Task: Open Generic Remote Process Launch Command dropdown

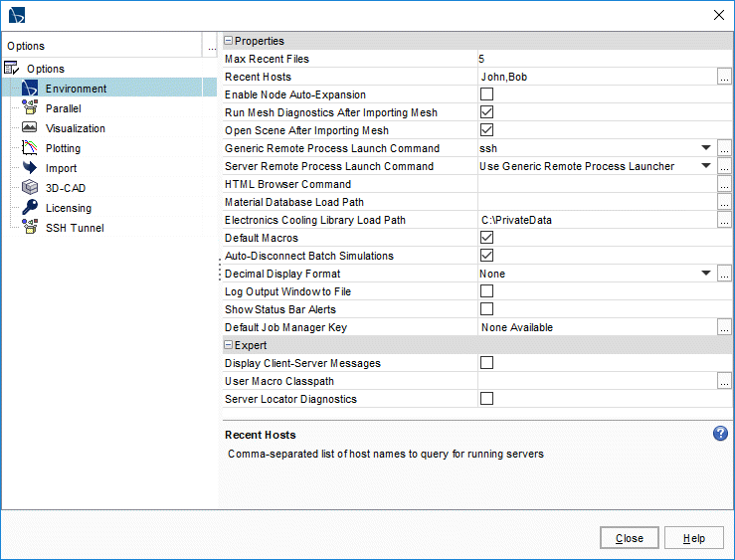Action: click(706, 148)
